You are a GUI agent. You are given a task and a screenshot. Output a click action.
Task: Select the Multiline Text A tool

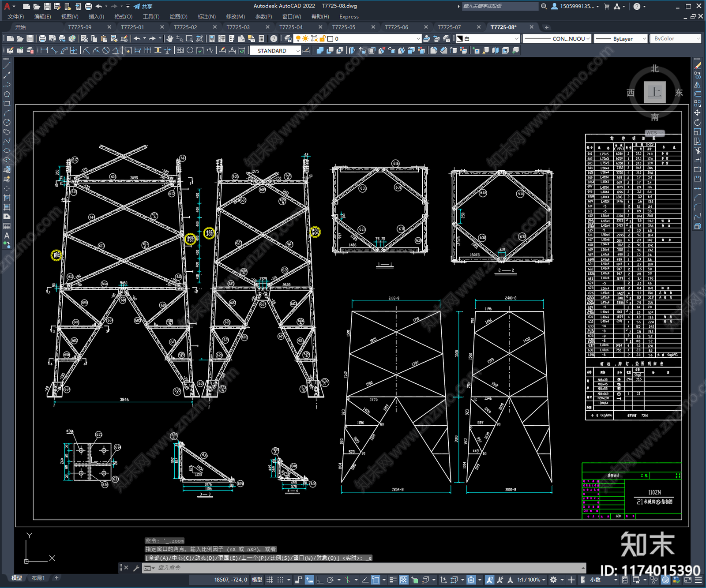7,236
